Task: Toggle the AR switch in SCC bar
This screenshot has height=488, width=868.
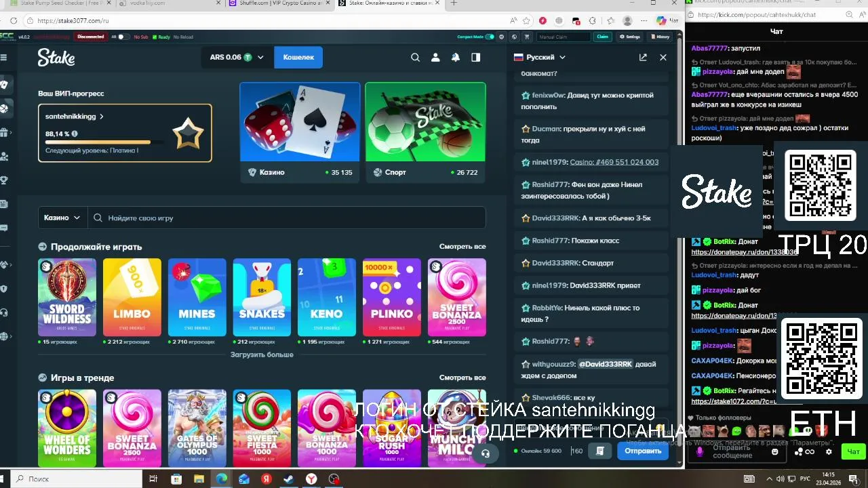Action: [x=123, y=37]
